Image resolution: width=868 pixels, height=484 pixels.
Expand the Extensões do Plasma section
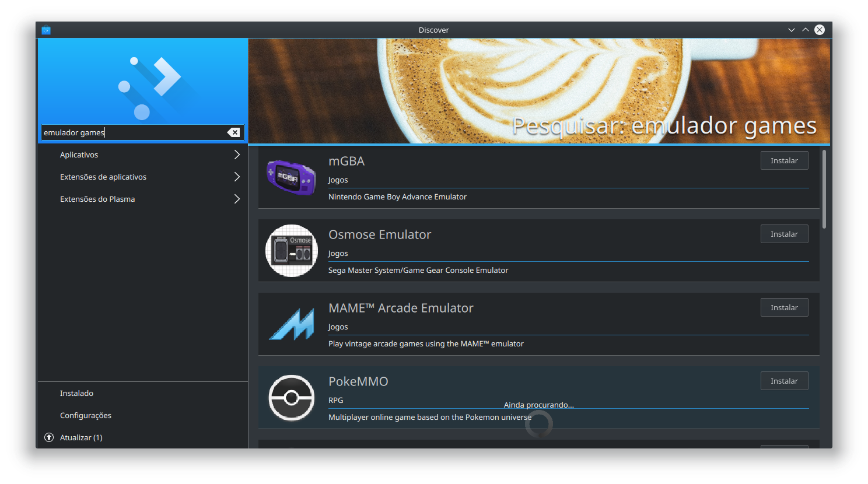[97, 199]
